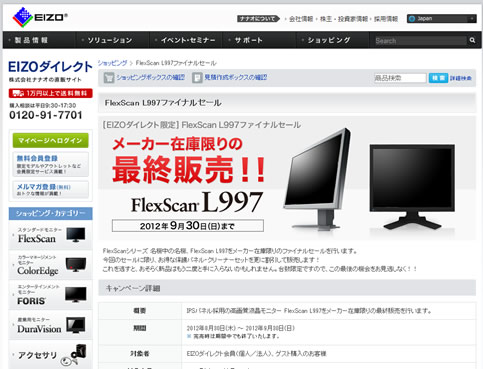Click メルマガ登録 button
Screen dimensions: 483x369
click(50, 189)
